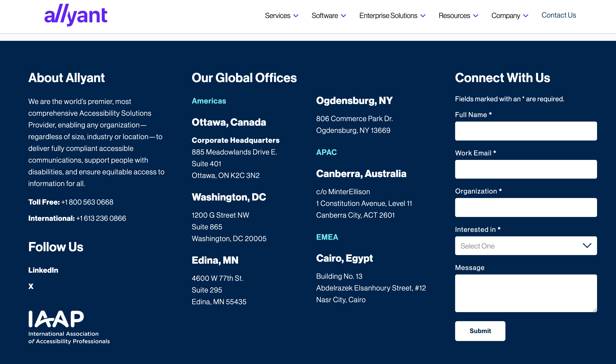This screenshot has width=616, height=364.
Task: Open the IAAP association logo
Action: pyautogui.click(x=69, y=327)
